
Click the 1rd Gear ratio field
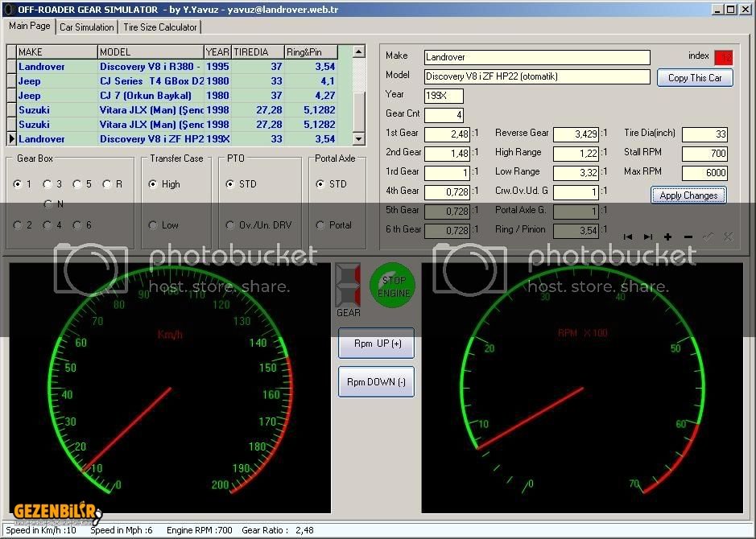[x=447, y=173]
